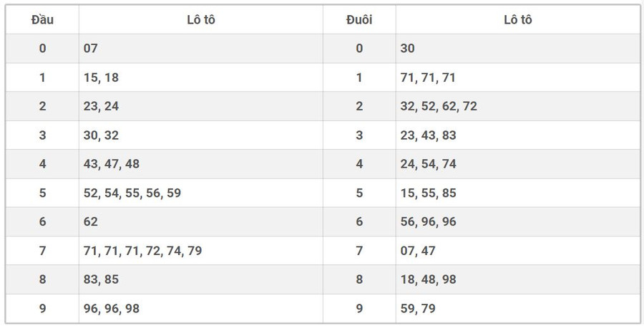Click the Lô tô header next to Đuôi
The image size is (644, 326).
tap(517, 20)
